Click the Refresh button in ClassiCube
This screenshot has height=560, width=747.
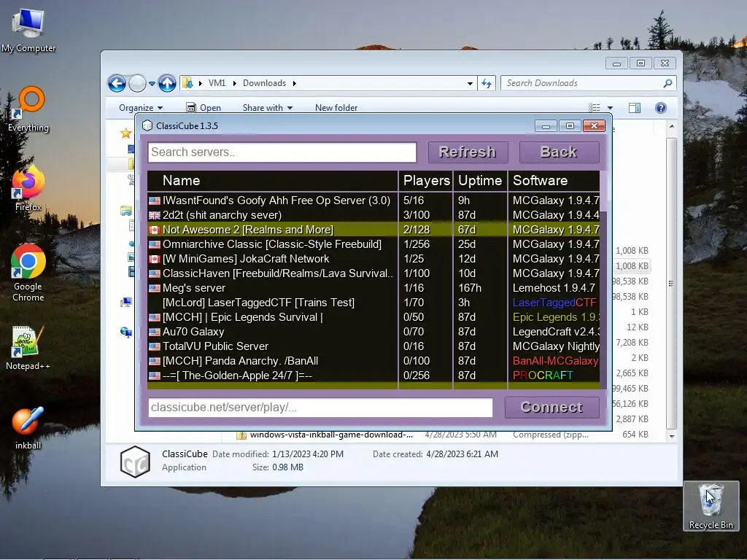468,152
